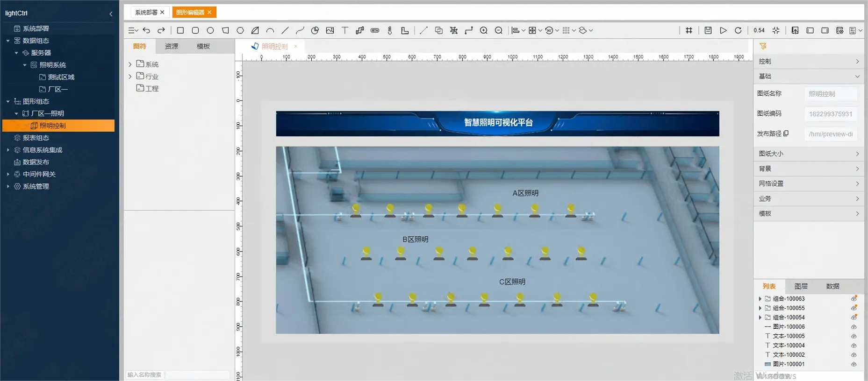The width and height of the screenshot is (868, 381).
Task: Select the text tool
Action: (x=345, y=30)
